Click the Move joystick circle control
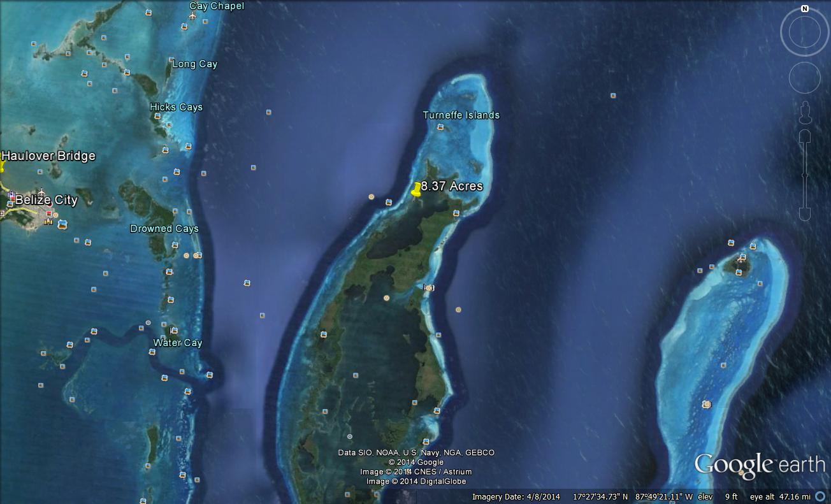Viewport: 831px width, 504px height. (805, 78)
